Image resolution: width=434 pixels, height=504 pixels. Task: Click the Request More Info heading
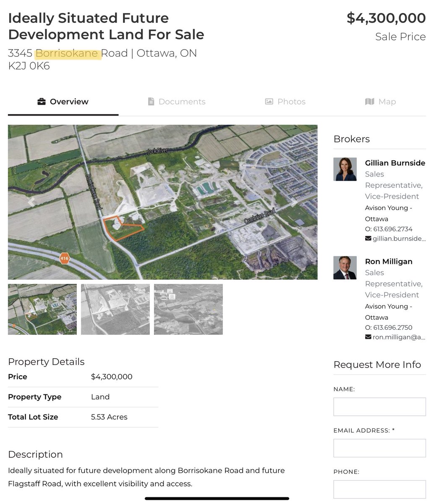(377, 365)
